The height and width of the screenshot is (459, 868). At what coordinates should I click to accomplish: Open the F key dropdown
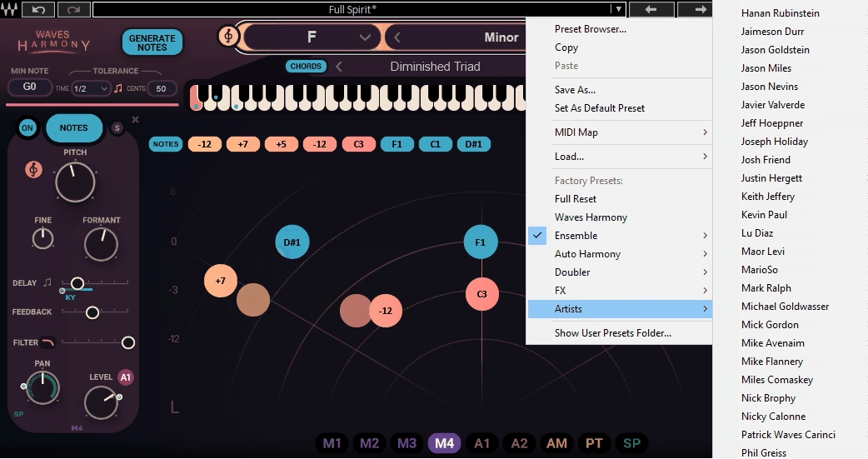312,37
